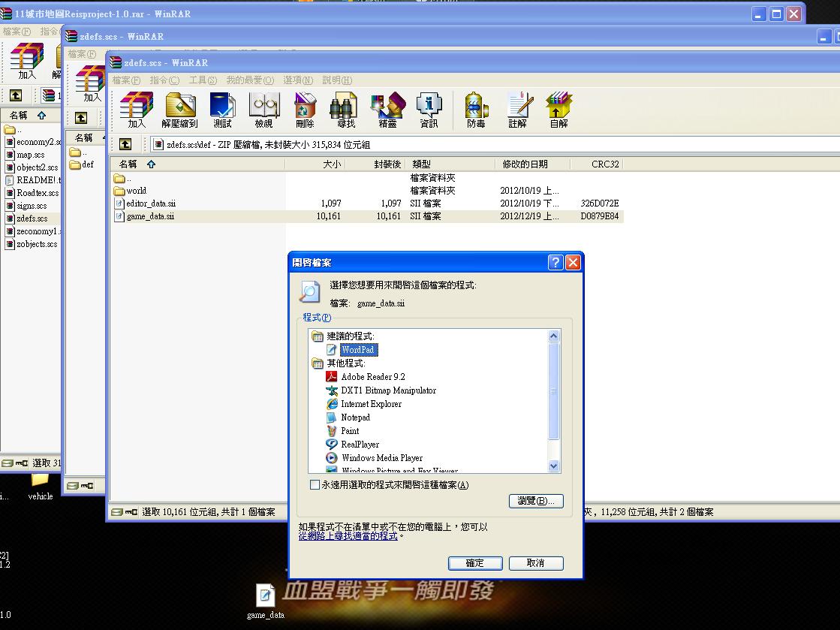The height and width of the screenshot is (630, 840).
Task: Click the 解壓縮到 (Extract To) toolbar icon
Action: pos(179,110)
